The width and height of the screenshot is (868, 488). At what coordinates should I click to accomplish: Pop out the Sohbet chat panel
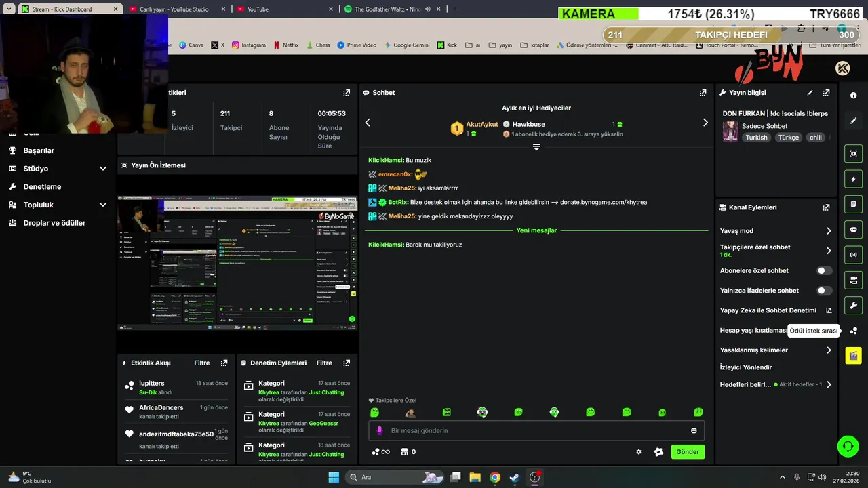coord(703,93)
